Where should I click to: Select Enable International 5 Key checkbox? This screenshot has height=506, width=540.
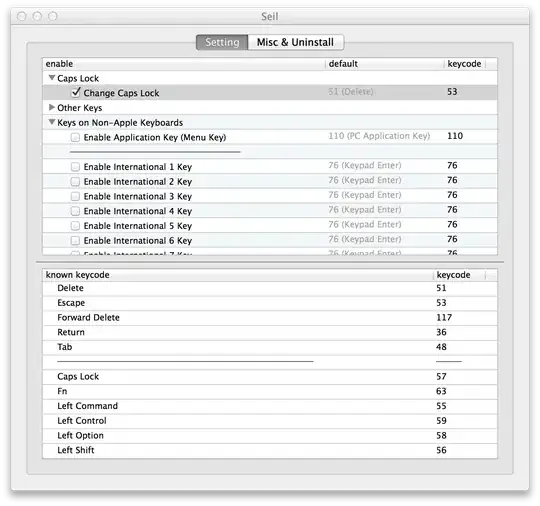(75, 226)
